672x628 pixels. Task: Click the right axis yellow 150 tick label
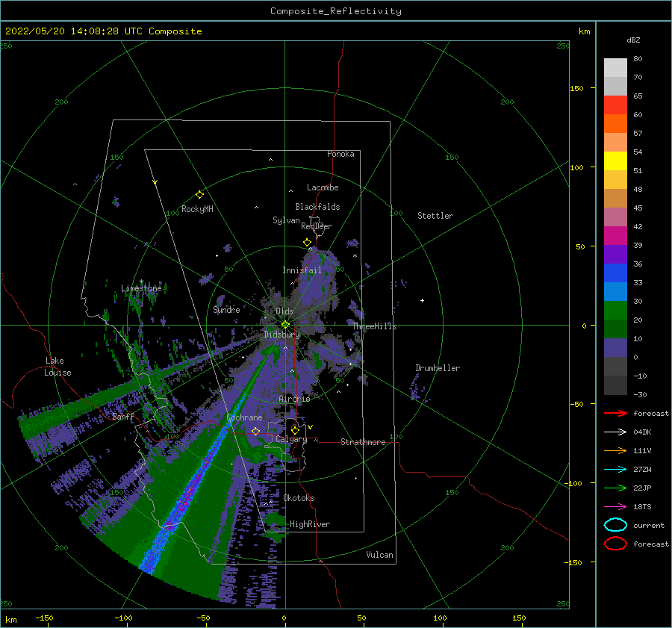tap(576, 88)
